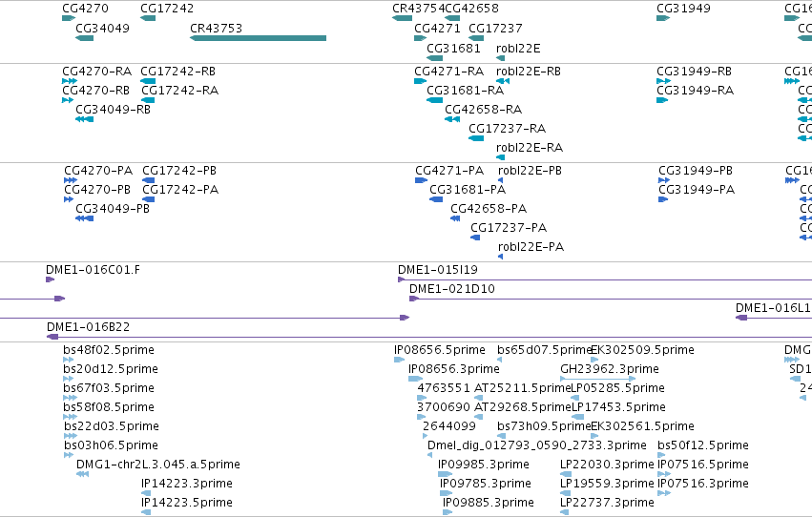Image resolution: width=812 pixels, height=517 pixels.
Task: Select the CR43753 gene feature bar
Action: (258, 38)
